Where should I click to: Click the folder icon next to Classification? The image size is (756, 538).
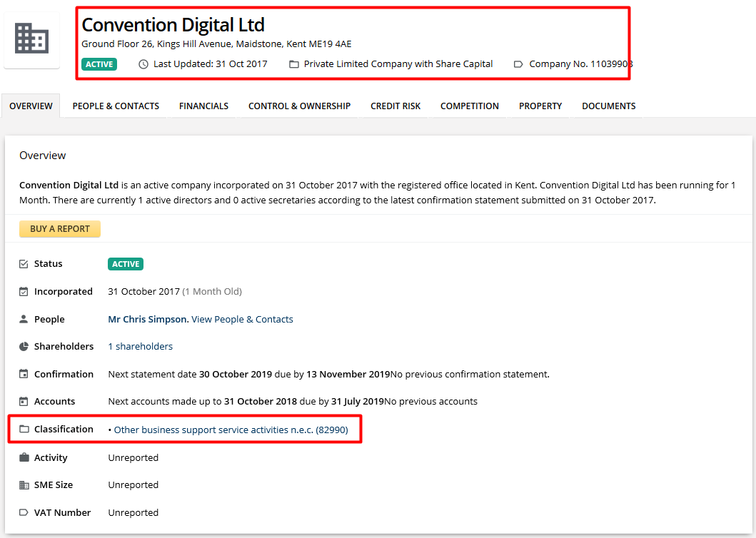[x=24, y=429]
